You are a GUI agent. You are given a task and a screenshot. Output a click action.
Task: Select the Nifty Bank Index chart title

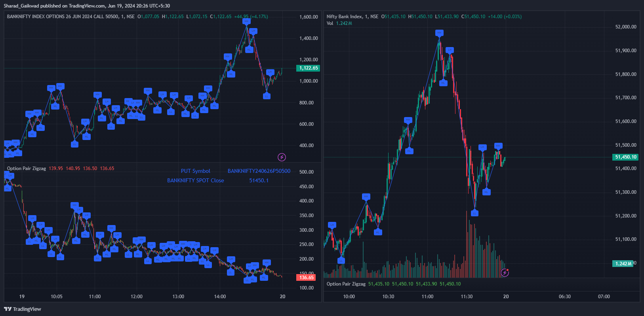[x=352, y=17]
